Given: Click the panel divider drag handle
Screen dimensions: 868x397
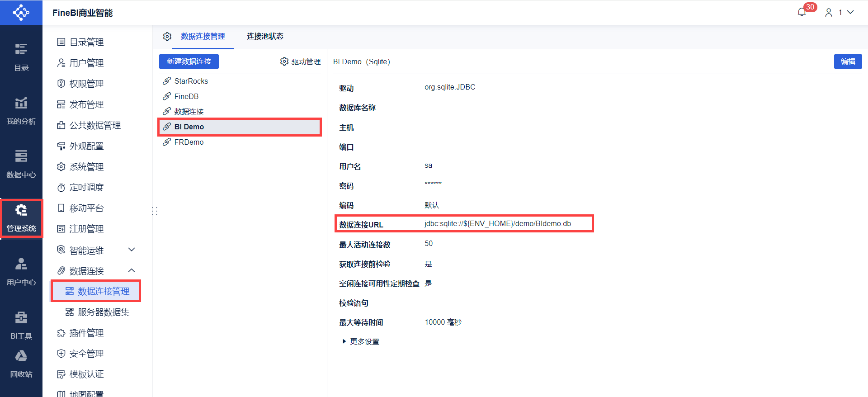Looking at the screenshot, I should 155,211.
